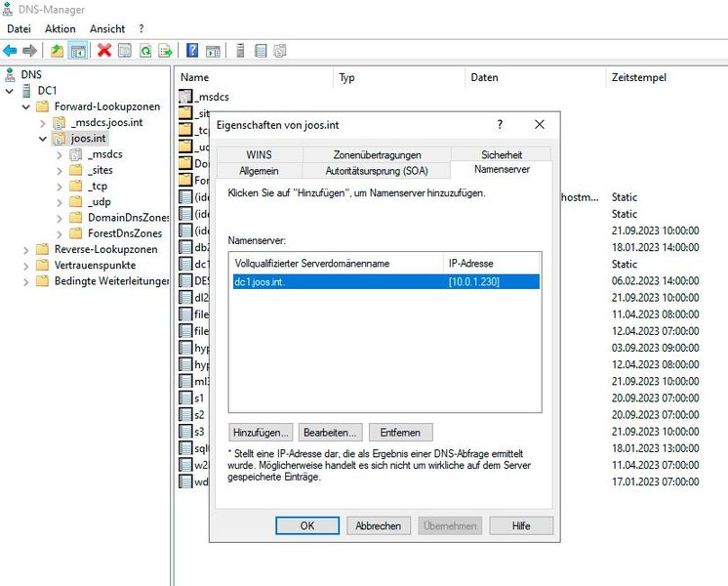728x586 pixels.
Task: Sort by the Zeitstempel column header
Action: [667, 77]
